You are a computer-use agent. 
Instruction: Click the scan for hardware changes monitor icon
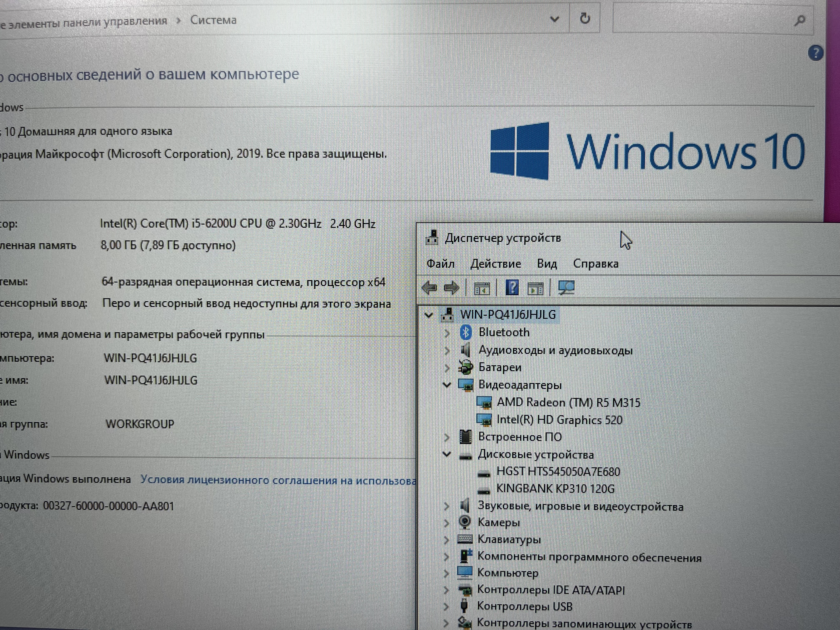[566, 288]
